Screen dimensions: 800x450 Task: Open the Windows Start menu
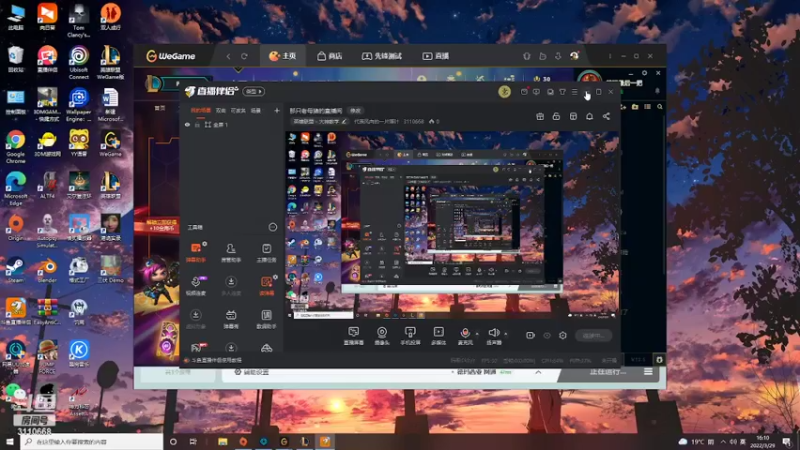tap(10, 442)
